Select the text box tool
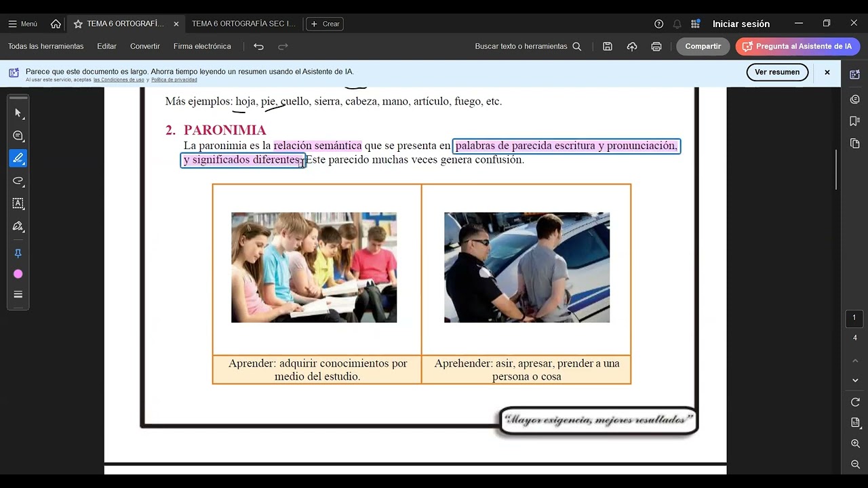Screen dimensions: 868x488 18,203
